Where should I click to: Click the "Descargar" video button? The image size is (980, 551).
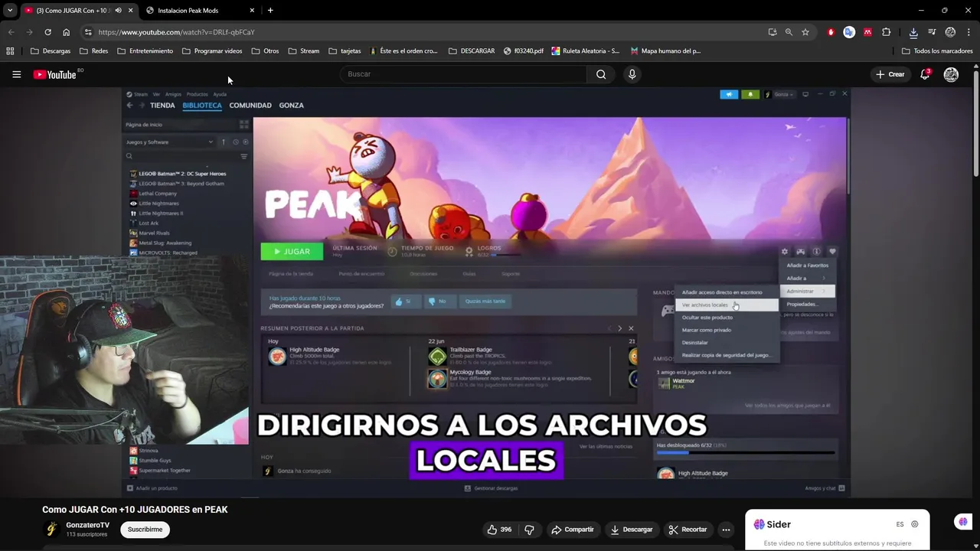click(631, 530)
